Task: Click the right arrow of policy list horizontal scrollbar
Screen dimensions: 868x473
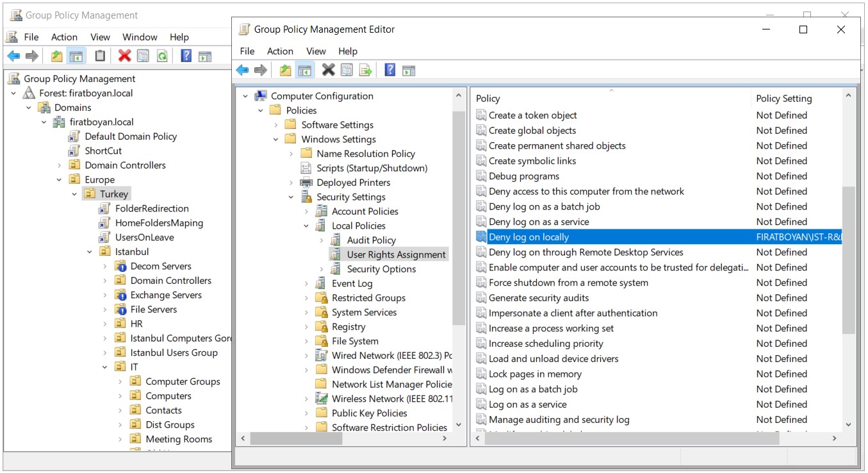Action: click(834, 438)
